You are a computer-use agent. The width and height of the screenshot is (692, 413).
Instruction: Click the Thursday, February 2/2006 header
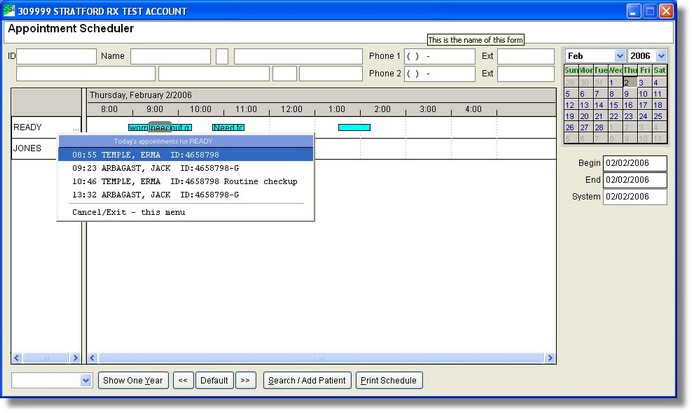[141, 95]
